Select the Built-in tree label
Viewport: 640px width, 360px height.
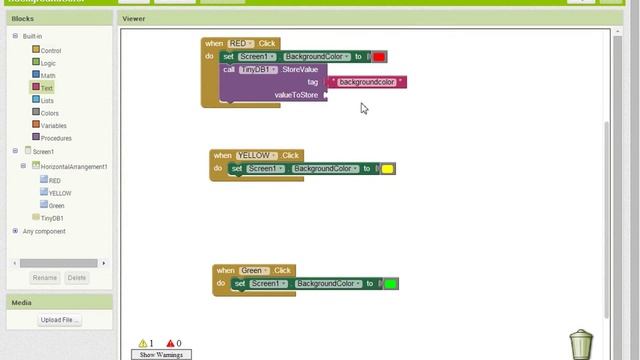[x=32, y=36]
